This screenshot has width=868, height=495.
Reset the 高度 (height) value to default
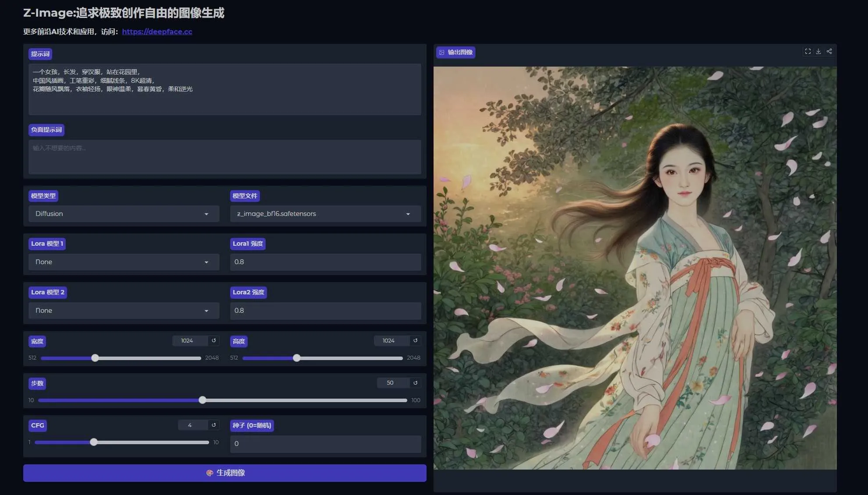(415, 340)
